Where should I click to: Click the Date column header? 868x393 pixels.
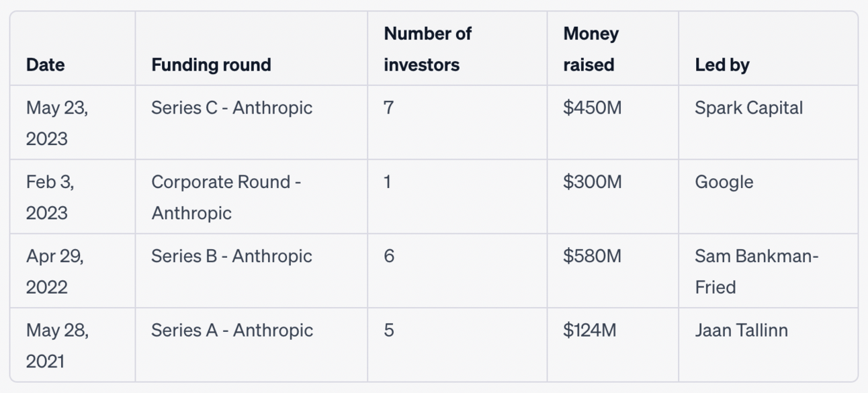click(46, 64)
